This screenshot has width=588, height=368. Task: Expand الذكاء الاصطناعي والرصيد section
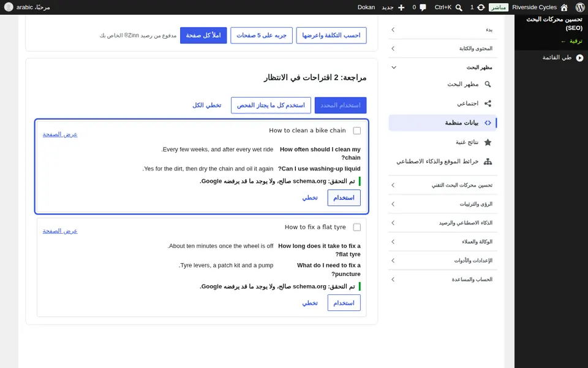(443, 223)
